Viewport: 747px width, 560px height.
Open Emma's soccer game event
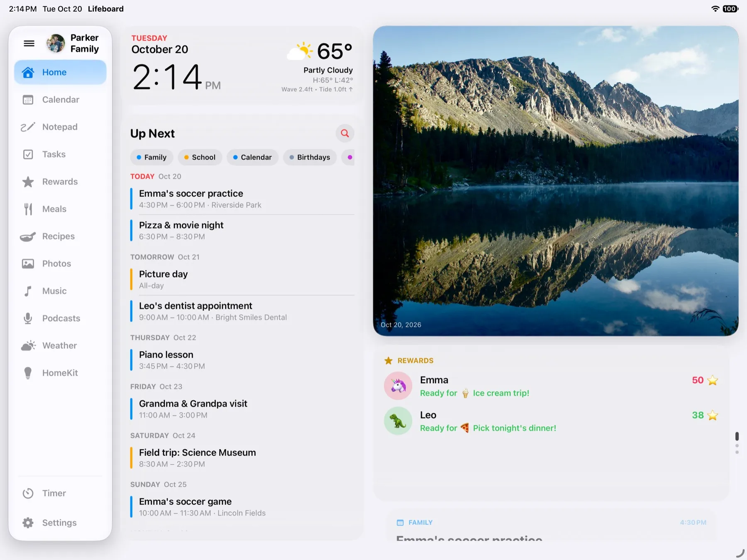pyautogui.click(x=242, y=507)
